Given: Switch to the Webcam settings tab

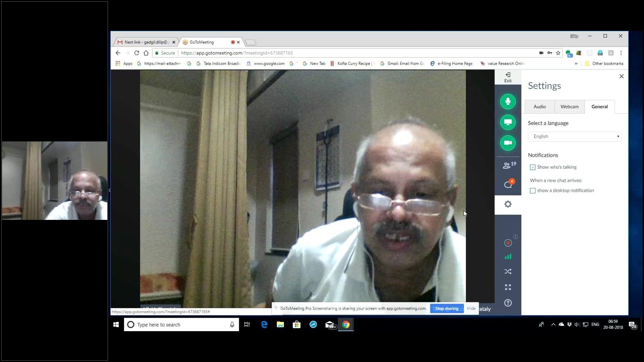Looking at the screenshot, I should click(569, 107).
